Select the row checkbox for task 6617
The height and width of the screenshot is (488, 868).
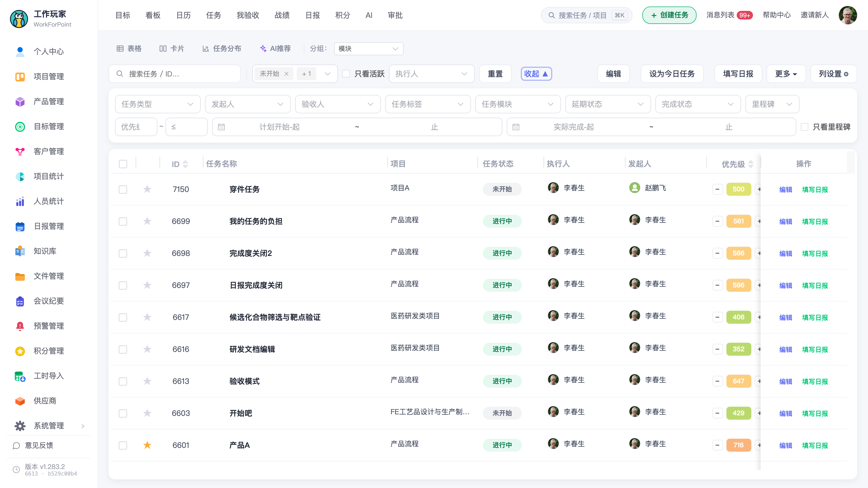(x=123, y=317)
